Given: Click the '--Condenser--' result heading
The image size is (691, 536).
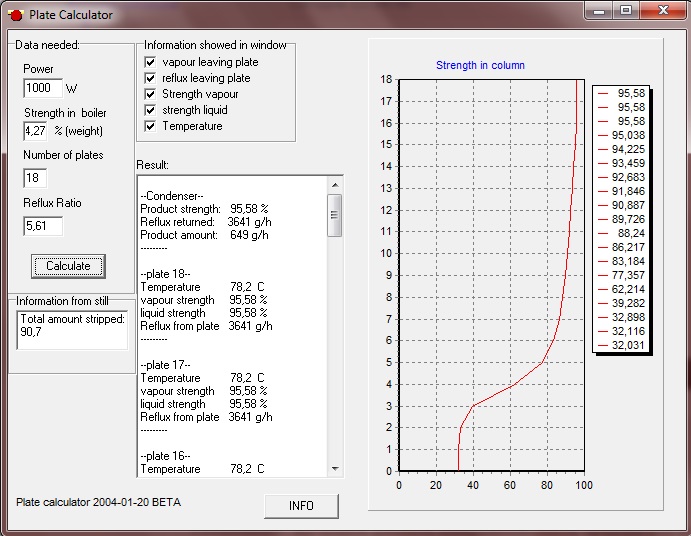Looking at the screenshot, I should coord(172,196).
